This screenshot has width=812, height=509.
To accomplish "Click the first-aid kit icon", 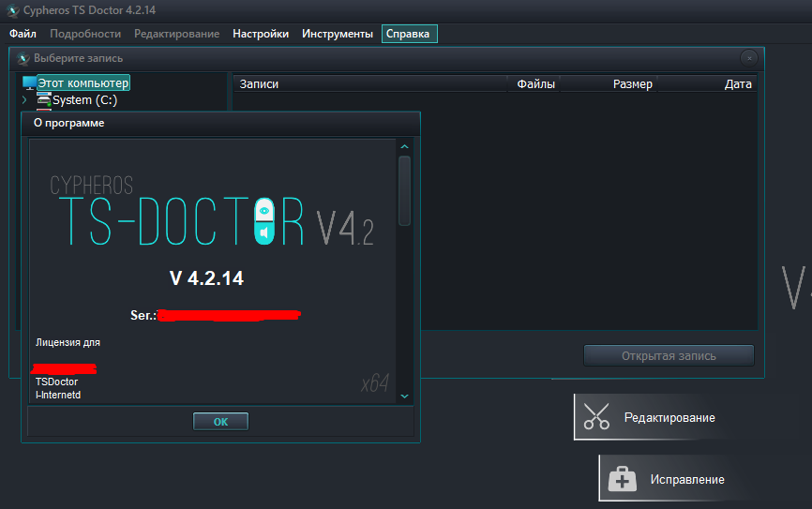I will [x=622, y=478].
